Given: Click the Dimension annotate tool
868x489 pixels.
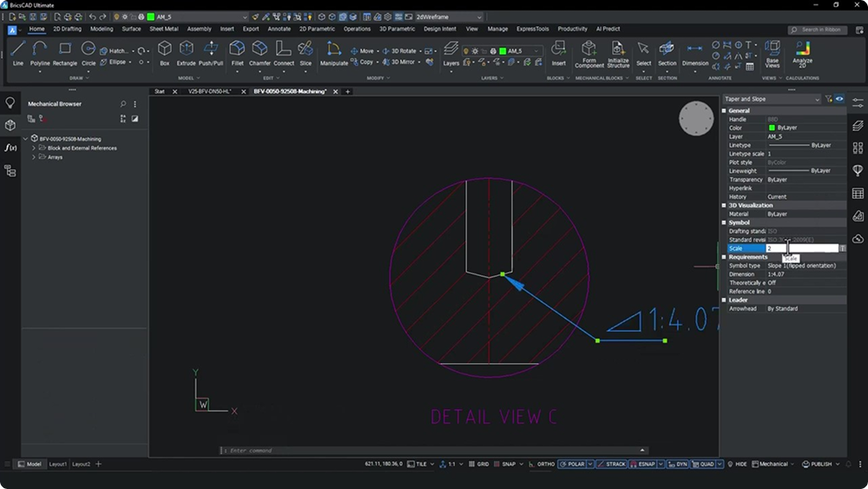Looking at the screenshot, I should pyautogui.click(x=694, y=52).
